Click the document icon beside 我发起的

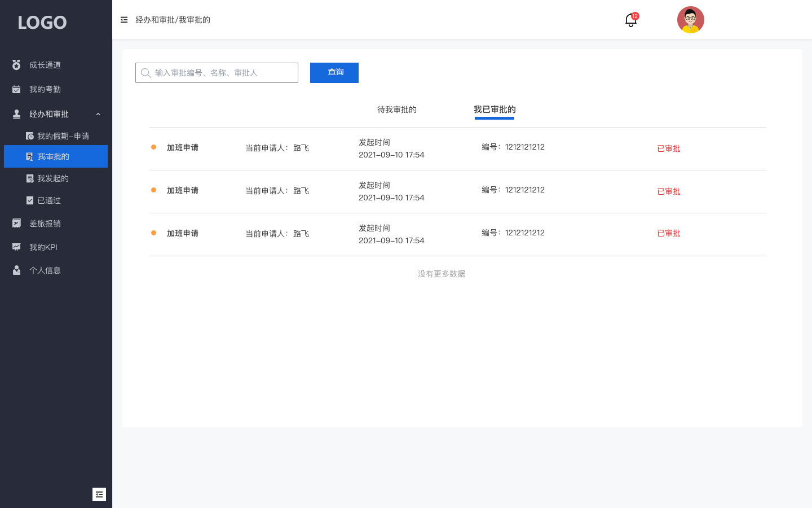(x=30, y=178)
